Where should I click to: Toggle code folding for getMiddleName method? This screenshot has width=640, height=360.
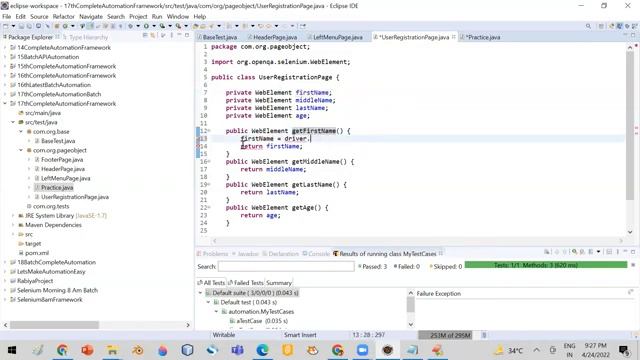pyautogui.click(x=209, y=162)
